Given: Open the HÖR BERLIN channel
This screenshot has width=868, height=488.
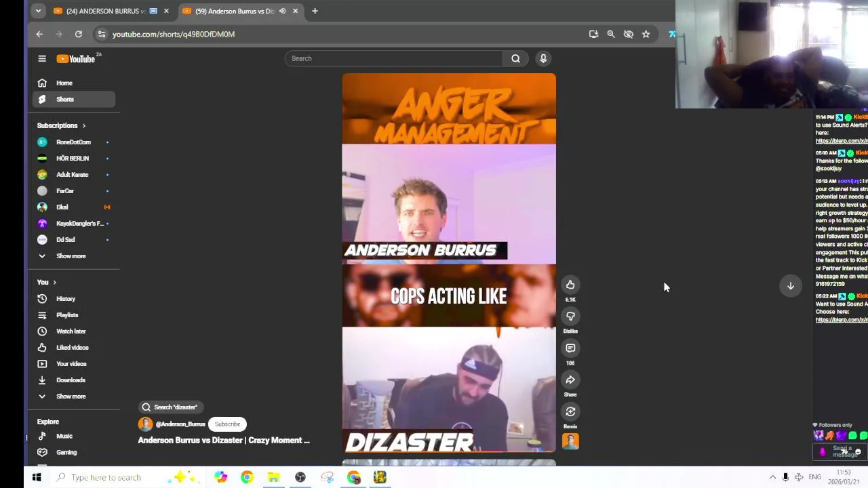Looking at the screenshot, I should click(x=74, y=158).
